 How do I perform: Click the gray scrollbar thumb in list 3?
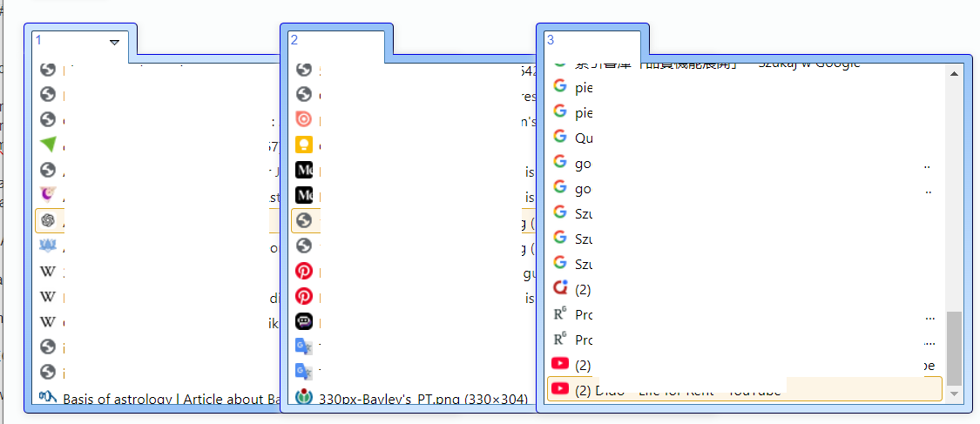(953, 348)
